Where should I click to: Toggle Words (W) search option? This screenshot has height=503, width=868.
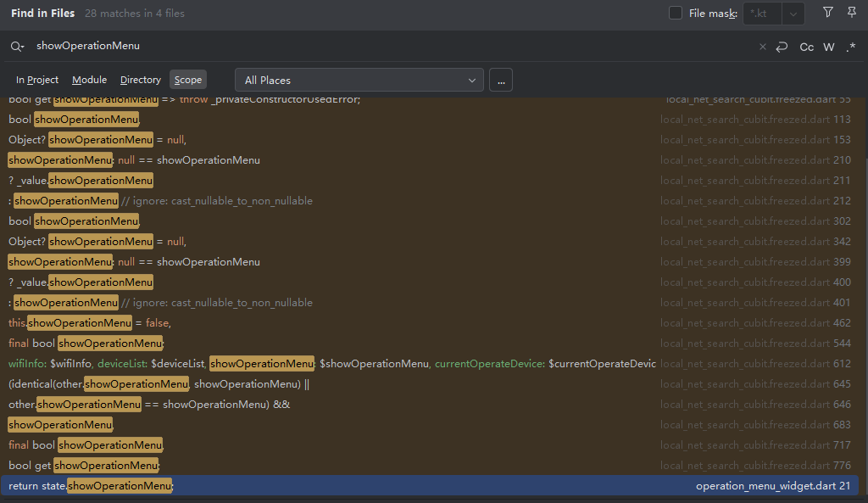[x=829, y=48]
